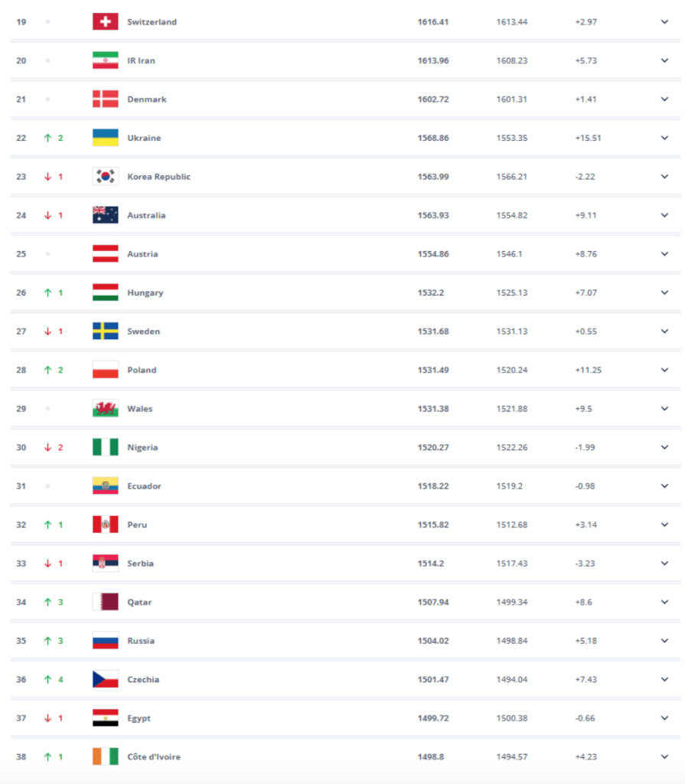Click the green up arrow beside Ukraine
685x784 pixels.
coord(47,138)
